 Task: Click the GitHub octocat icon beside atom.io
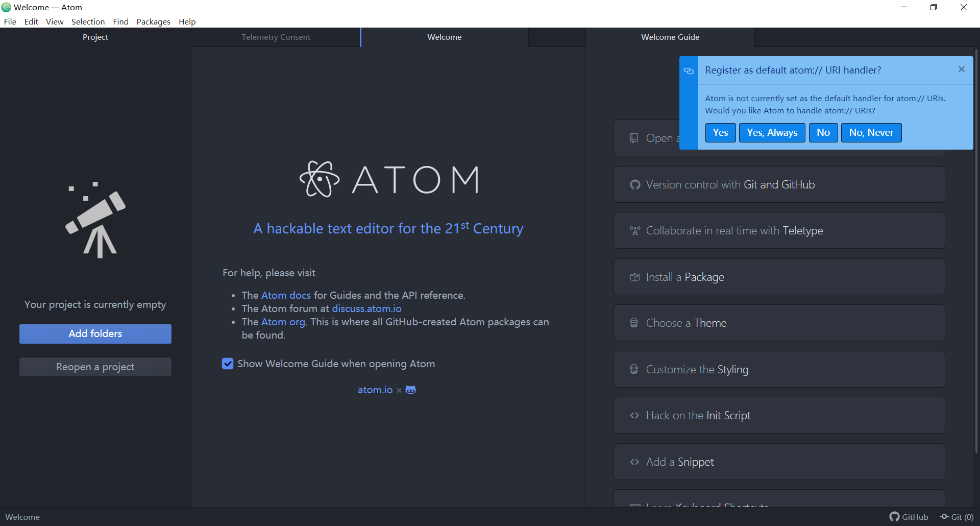(x=411, y=390)
